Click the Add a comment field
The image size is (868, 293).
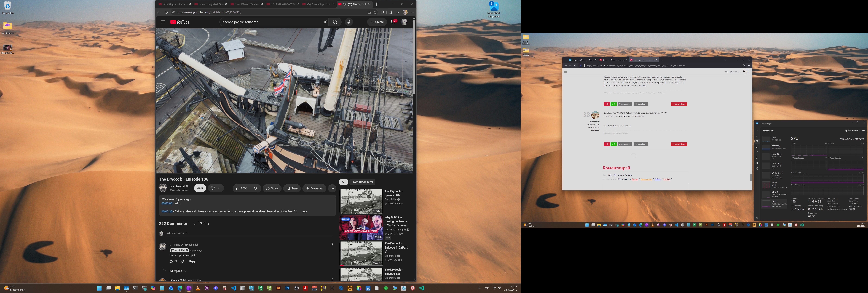pos(250,233)
